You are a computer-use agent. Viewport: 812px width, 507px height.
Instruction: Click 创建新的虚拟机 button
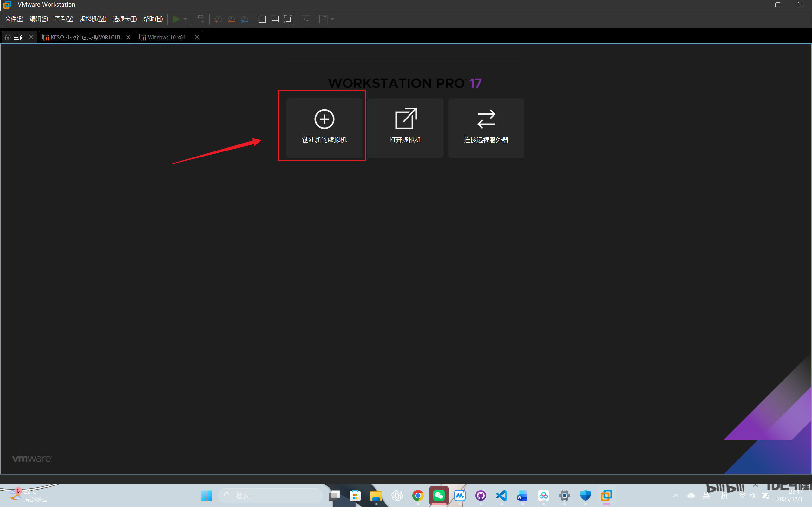[x=324, y=128]
